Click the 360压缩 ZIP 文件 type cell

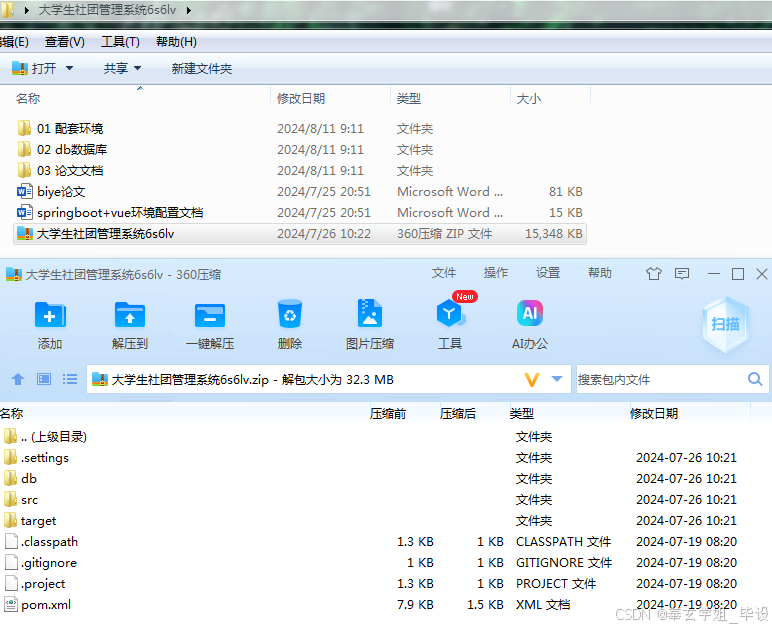coord(444,233)
